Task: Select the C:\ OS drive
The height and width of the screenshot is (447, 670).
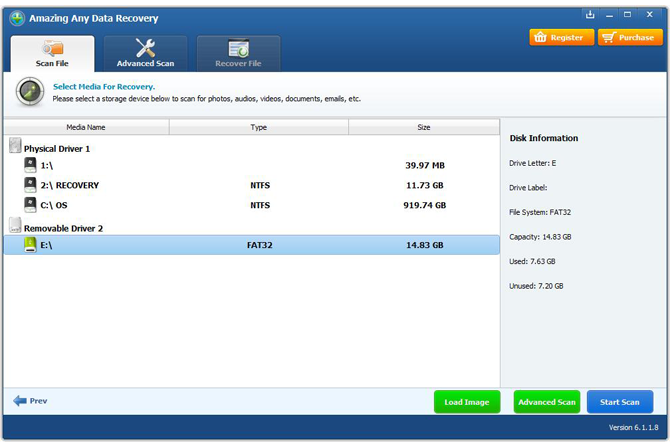Action: coord(252,205)
